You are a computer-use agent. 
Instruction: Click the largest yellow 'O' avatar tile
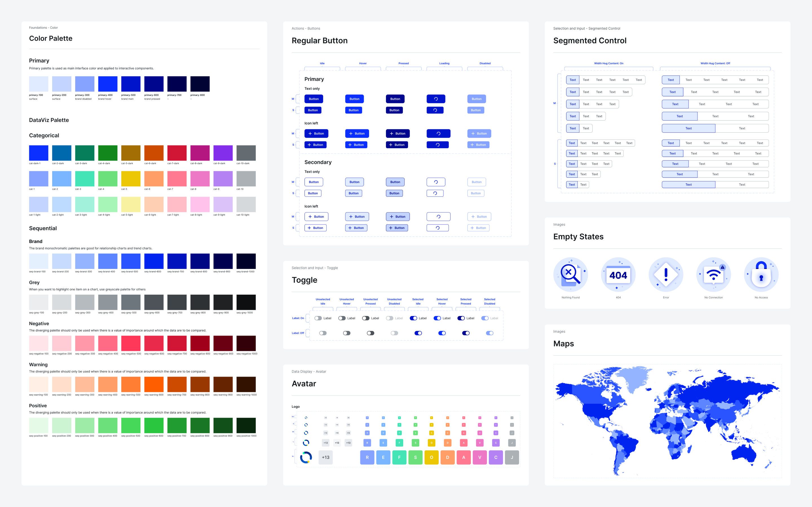pyautogui.click(x=431, y=457)
